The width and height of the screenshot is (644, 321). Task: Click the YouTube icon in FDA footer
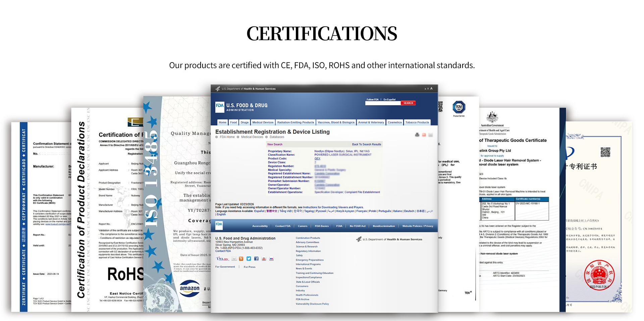(264, 259)
